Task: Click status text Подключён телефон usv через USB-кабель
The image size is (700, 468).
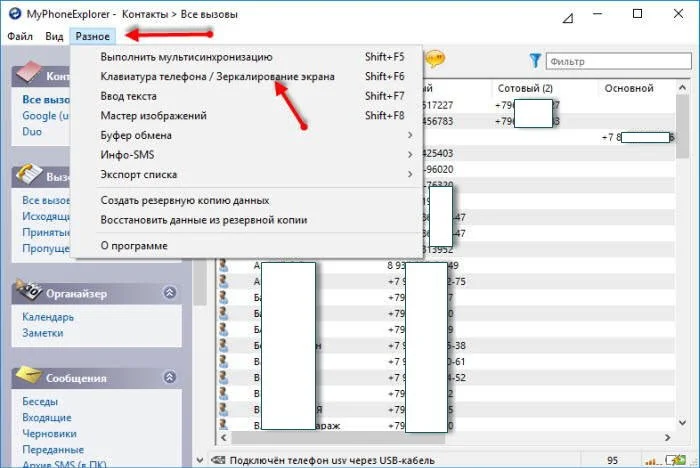Action: click(x=332, y=460)
